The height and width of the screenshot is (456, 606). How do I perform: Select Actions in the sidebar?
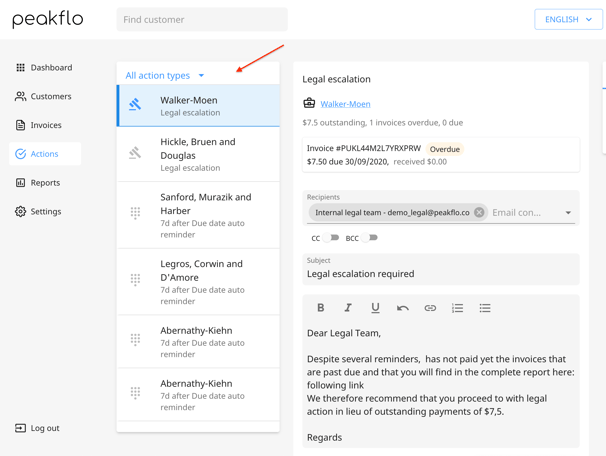pos(45,154)
